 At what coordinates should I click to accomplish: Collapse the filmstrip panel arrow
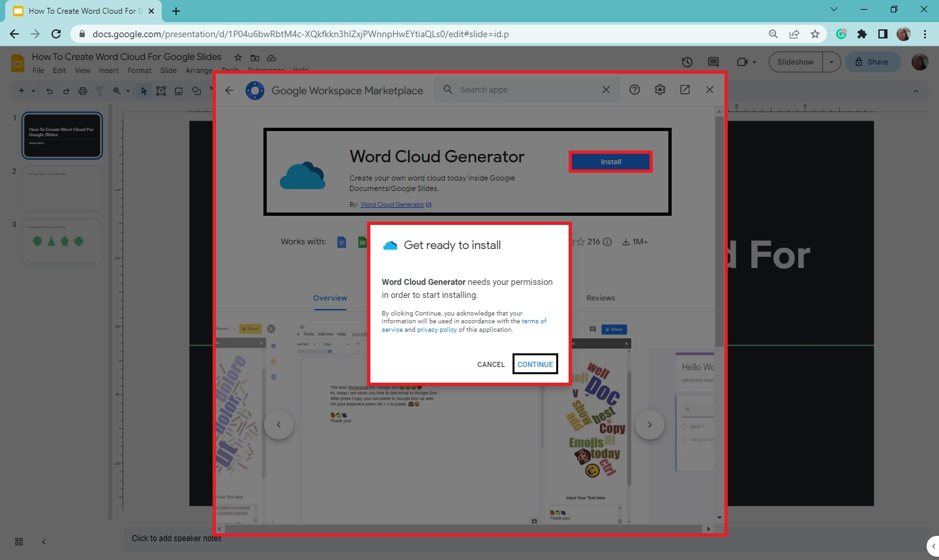(x=44, y=542)
